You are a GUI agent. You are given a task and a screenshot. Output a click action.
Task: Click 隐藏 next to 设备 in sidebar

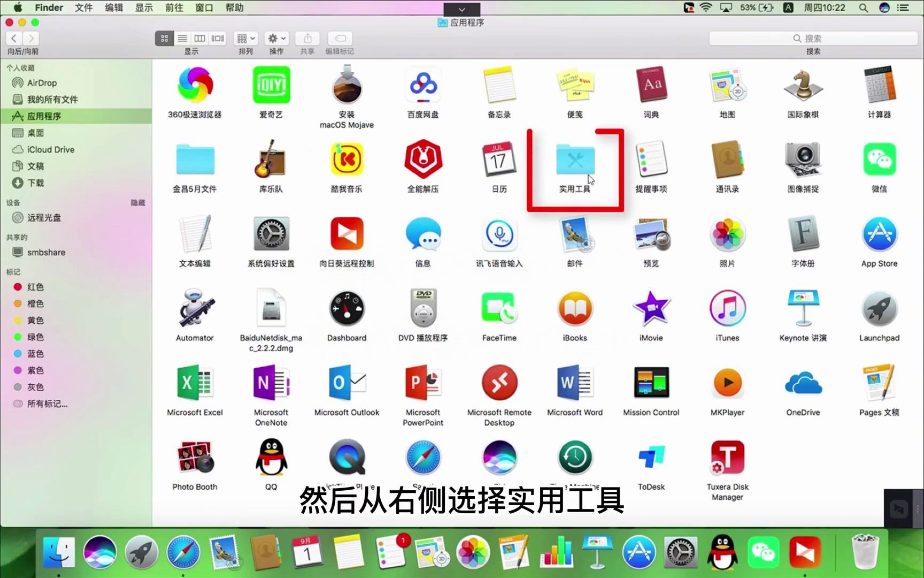138,202
